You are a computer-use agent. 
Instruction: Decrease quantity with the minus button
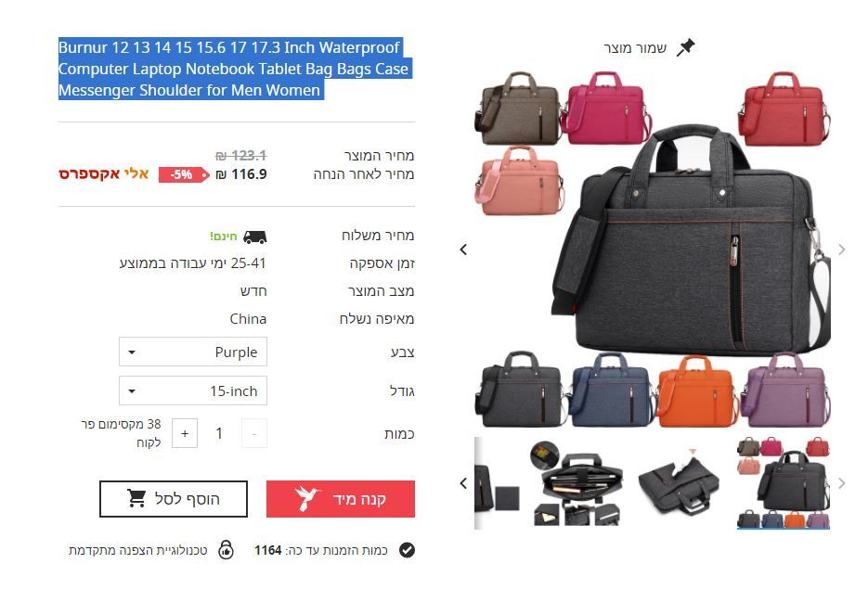pos(254,433)
